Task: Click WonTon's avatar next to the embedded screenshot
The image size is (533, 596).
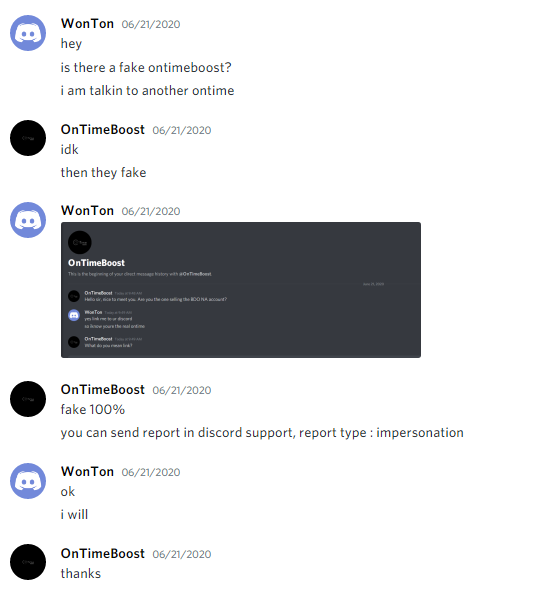Action: (28, 220)
